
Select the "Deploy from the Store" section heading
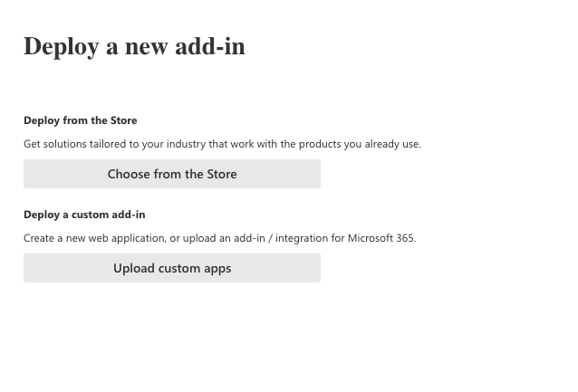81,120
